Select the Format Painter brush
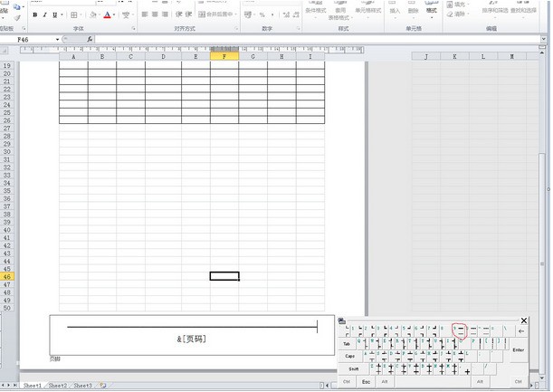The image size is (553, 392). point(16,18)
